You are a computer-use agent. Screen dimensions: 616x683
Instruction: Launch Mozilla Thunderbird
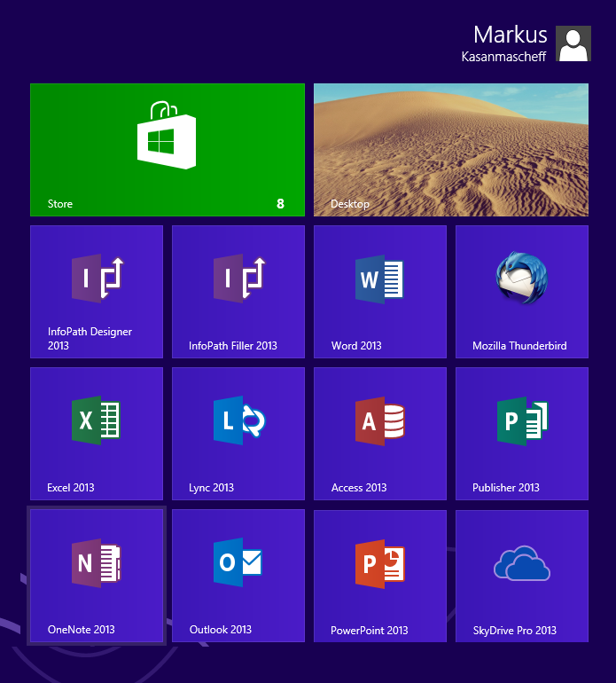pos(522,292)
